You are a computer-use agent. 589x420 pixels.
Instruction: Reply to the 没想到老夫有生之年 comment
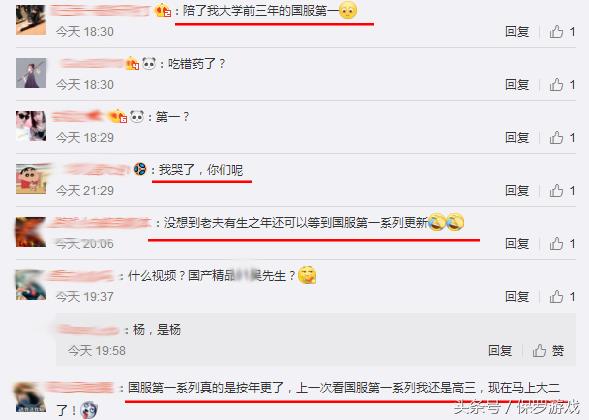[517, 244]
